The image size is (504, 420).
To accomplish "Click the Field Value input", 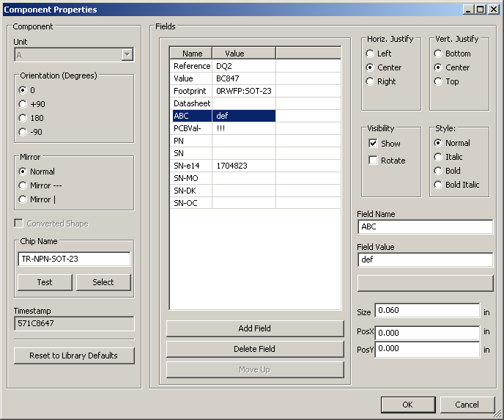I will [425, 259].
